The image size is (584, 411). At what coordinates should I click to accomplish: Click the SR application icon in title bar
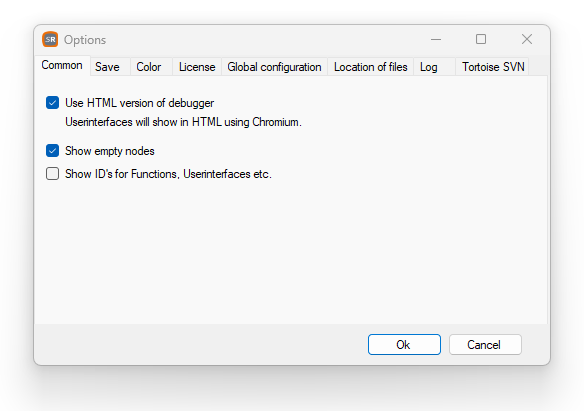[50, 39]
